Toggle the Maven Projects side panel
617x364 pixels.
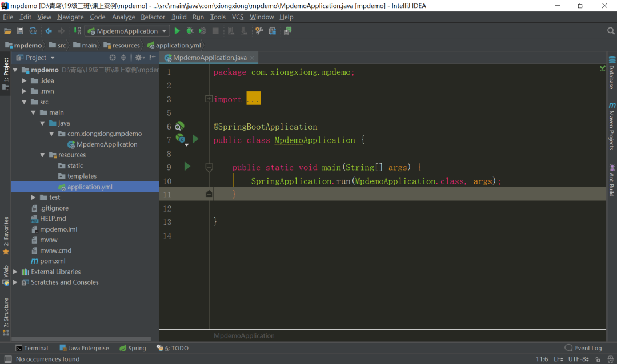tap(611, 126)
